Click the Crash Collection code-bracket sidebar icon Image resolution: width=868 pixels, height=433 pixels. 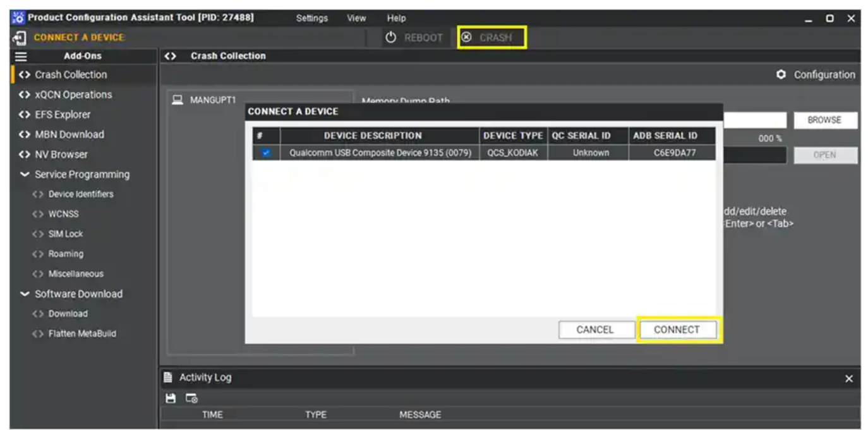point(25,75)
